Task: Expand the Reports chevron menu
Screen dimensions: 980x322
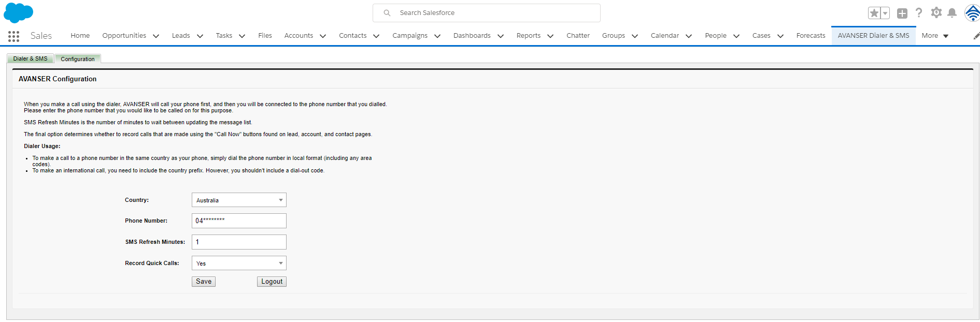Action: click(550, 36)
